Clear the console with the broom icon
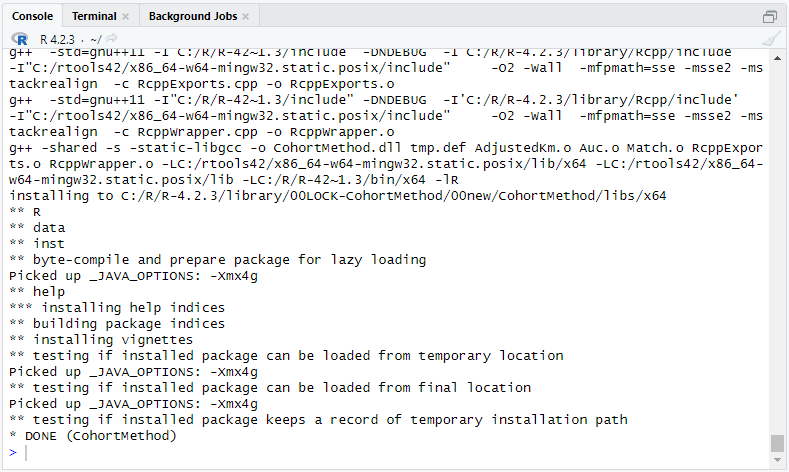Viewport: 789px width, 472px height. 771,39
